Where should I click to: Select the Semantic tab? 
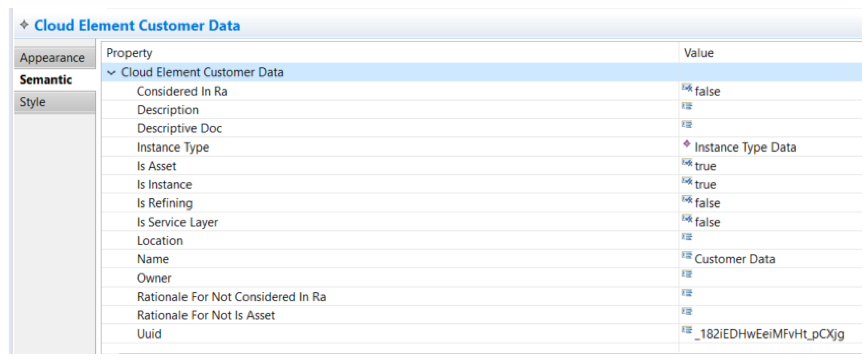tap(45, 80)
